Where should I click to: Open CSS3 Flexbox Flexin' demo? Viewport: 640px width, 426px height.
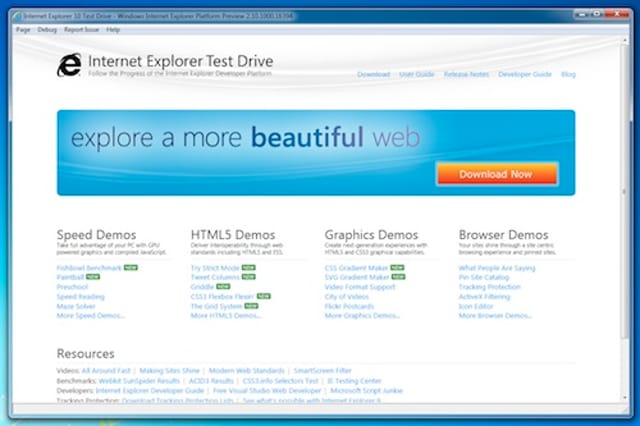click(222, 297)
